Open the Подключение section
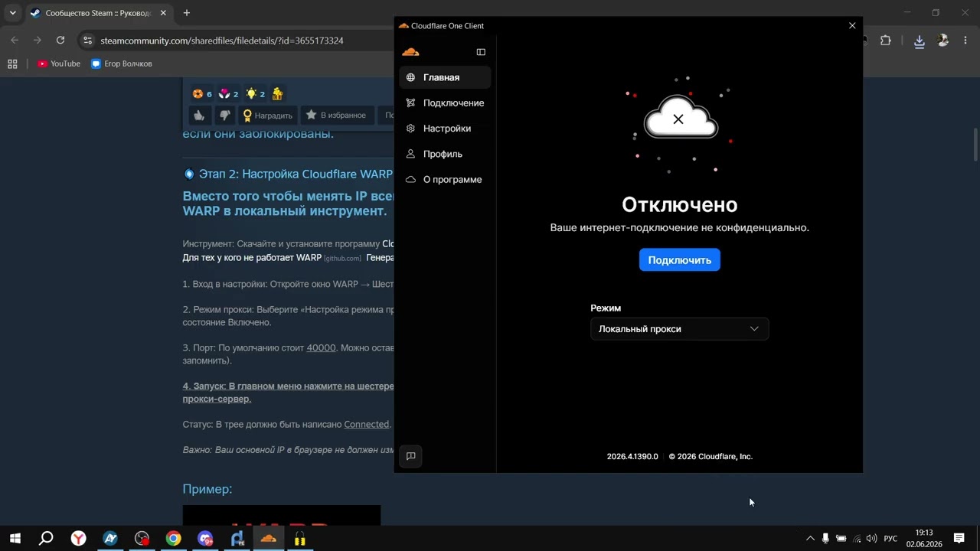This screenshot has width=980, height=551. pos(445,103)
